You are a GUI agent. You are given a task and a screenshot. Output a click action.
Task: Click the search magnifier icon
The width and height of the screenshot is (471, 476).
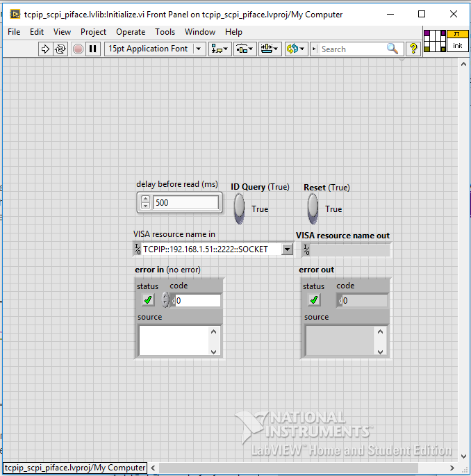pyautogui.click(x=392, y=49)
